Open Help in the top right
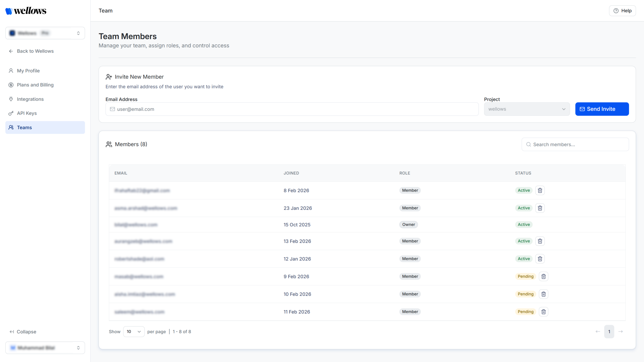Viewport: 644px width, 362px height. [622, 11]
